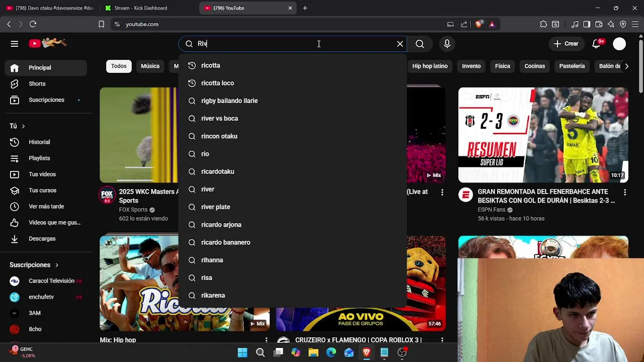Open Historial in the sidebar

[46, 142]
